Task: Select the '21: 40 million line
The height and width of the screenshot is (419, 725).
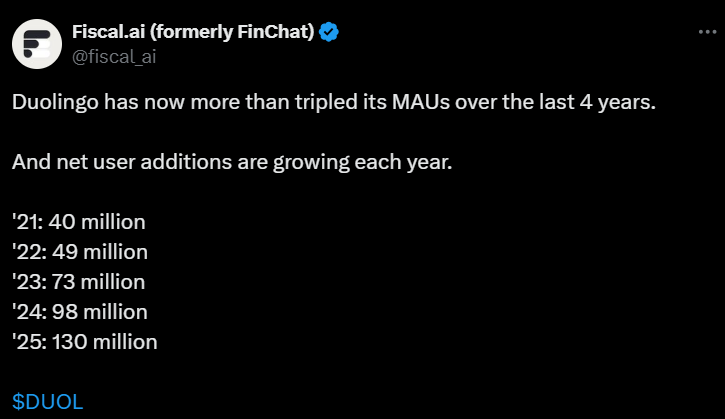Action: click(x=79, y=221)
